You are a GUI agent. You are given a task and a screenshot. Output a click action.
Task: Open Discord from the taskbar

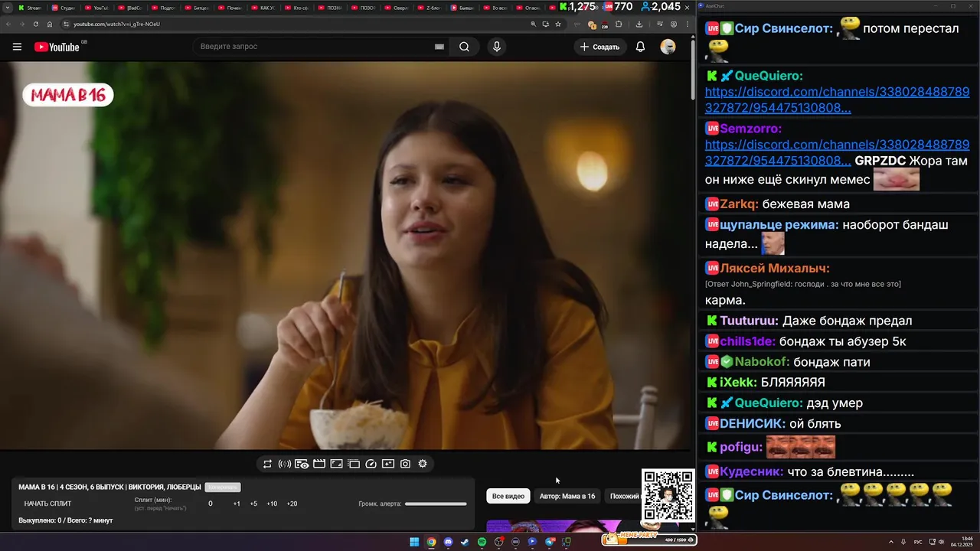pyautogui.click(x=448, y=542)
